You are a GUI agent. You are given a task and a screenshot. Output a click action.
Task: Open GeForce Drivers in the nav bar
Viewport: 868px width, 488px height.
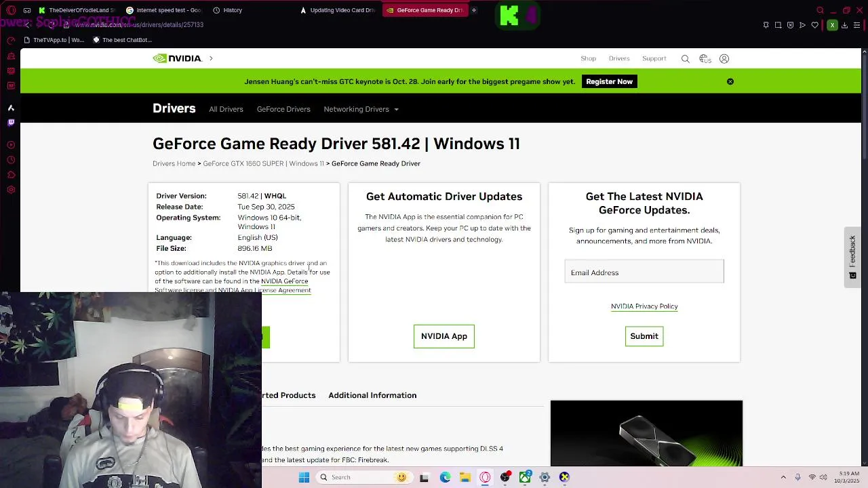click(283, 109)
